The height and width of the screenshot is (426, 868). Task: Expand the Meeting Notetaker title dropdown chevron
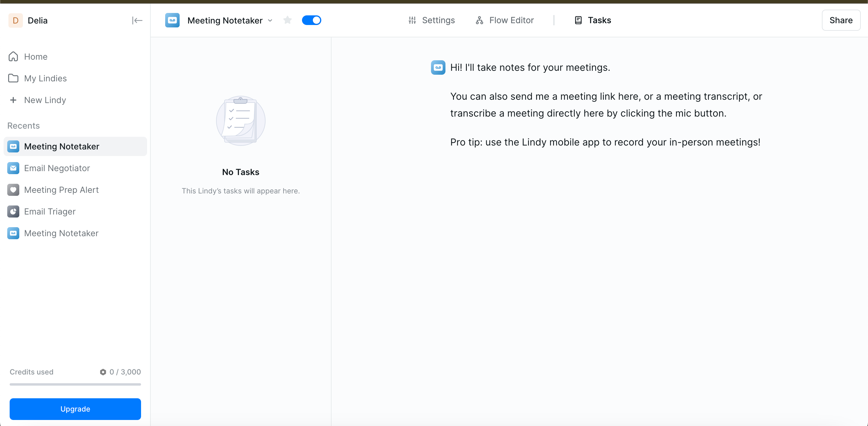tap(270, 20)
